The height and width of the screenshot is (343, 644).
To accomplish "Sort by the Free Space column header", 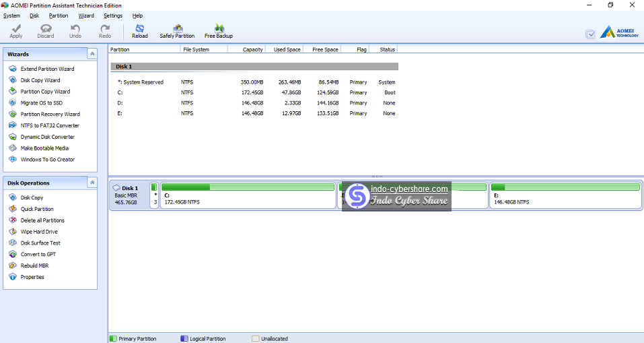I will point(322,49).
